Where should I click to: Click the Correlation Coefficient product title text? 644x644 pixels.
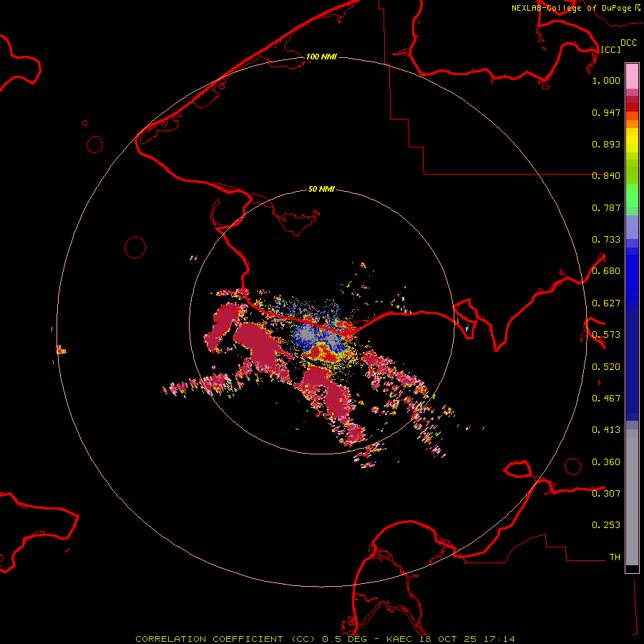326,639
